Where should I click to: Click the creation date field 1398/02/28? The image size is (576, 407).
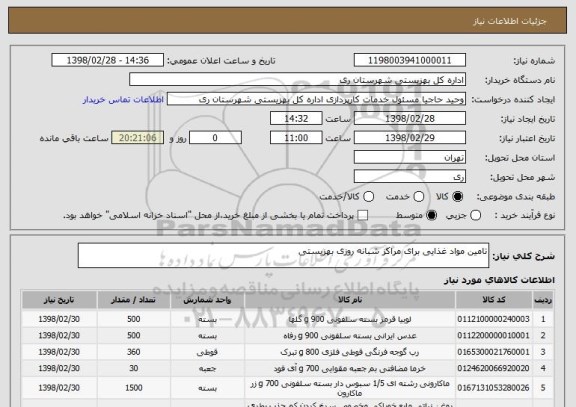coord(410,119)
